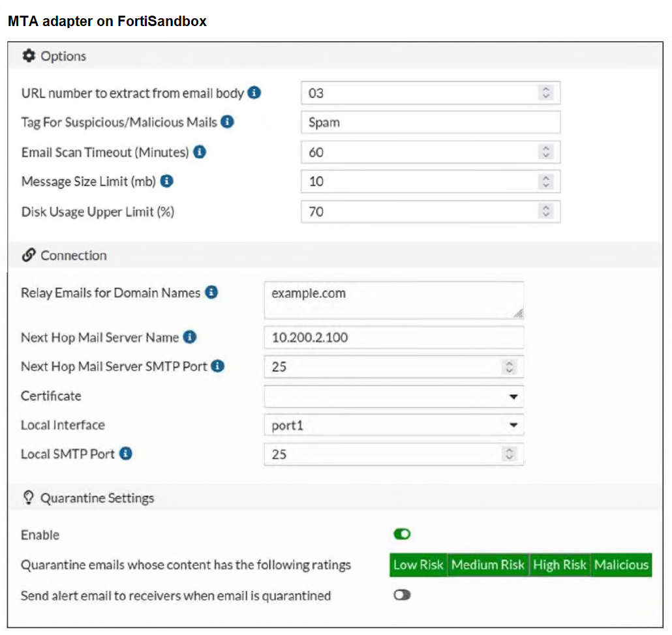Click the Quarantine Settings lightbulb icon

(x=28, y=497)
